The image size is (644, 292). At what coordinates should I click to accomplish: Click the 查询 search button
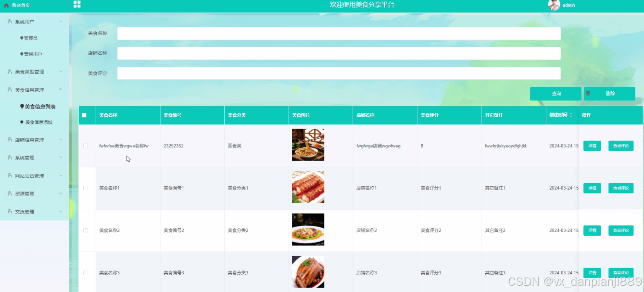point(556,94)
